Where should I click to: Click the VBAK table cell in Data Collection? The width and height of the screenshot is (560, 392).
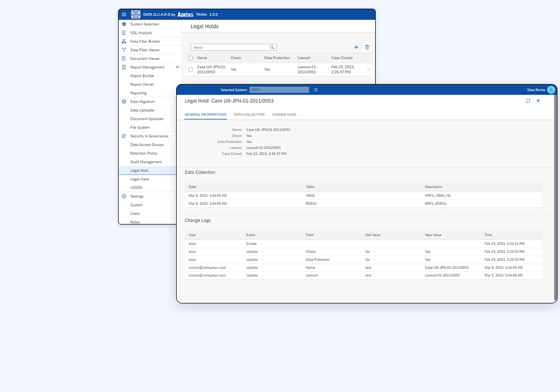point(311,195)
